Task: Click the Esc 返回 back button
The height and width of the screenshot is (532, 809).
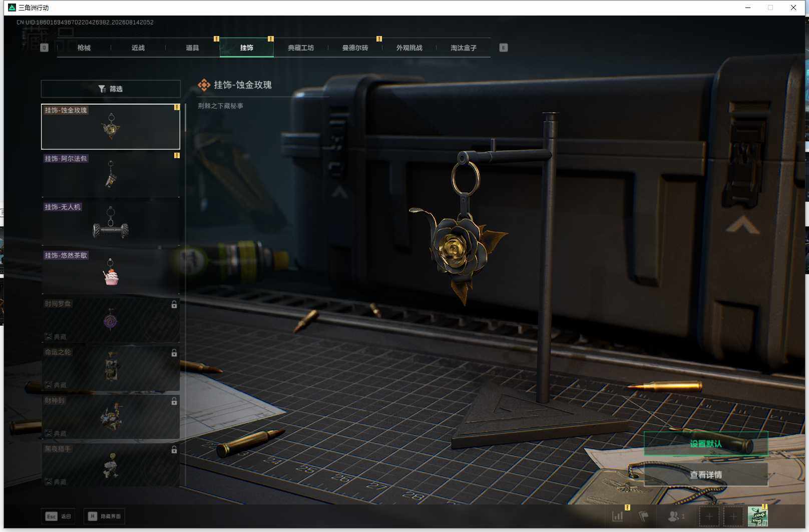Action: pos(58,516)
